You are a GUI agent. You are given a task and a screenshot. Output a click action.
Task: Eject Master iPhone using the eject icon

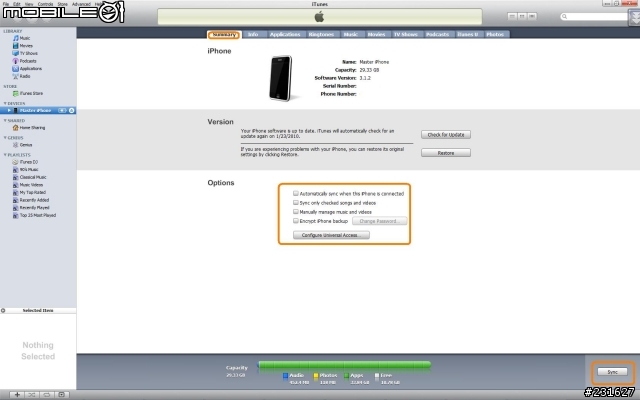tap(71, 110)
